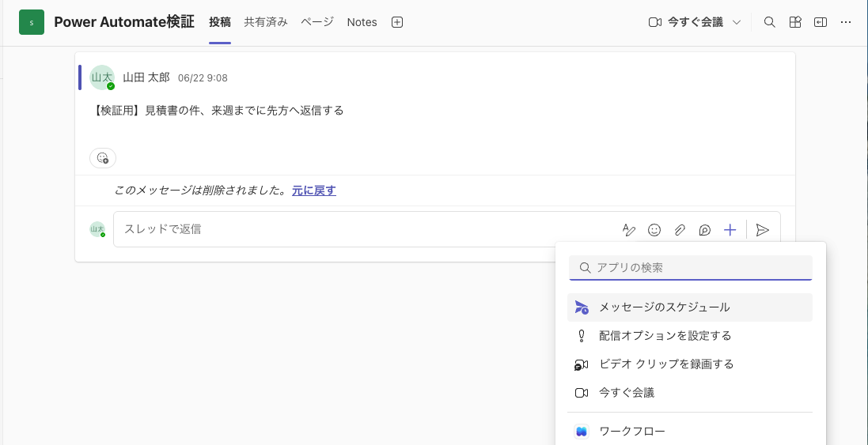Restore deleted message via 元に戻す link
The width and height of the screenshot is (868, 445).
pos(314,190)
